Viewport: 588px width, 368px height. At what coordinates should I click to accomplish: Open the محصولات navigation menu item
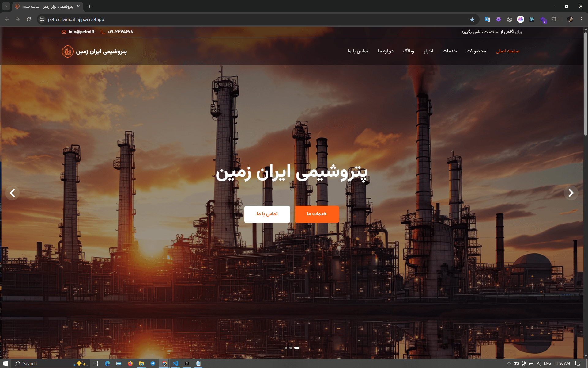[x=476, y=51]
